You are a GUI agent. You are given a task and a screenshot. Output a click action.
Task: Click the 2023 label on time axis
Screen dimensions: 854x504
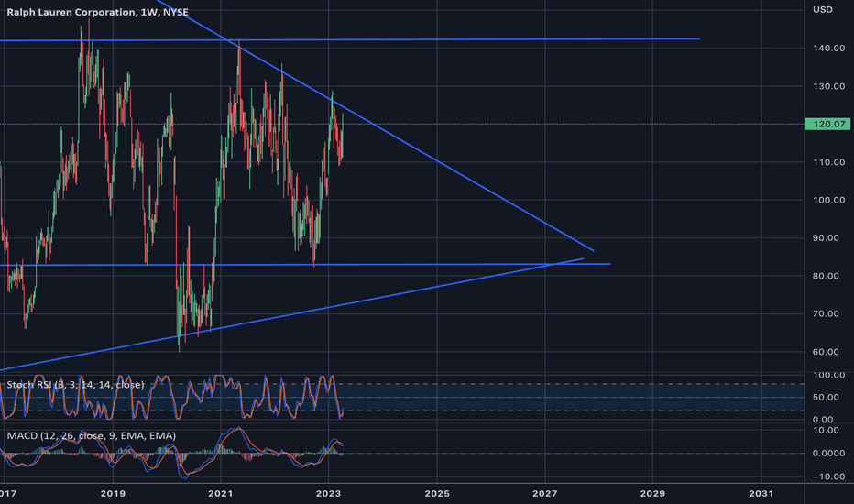[328, 493]
